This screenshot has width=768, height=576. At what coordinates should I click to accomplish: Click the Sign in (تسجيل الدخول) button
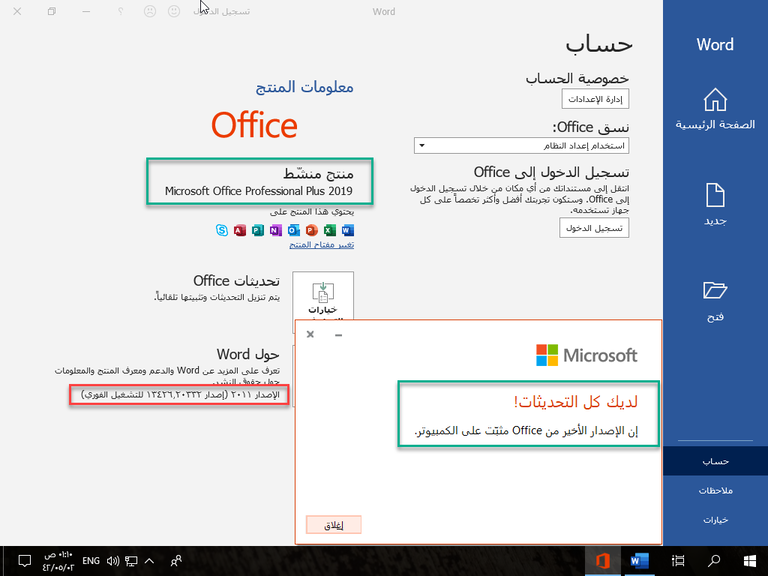coord(594,228)
